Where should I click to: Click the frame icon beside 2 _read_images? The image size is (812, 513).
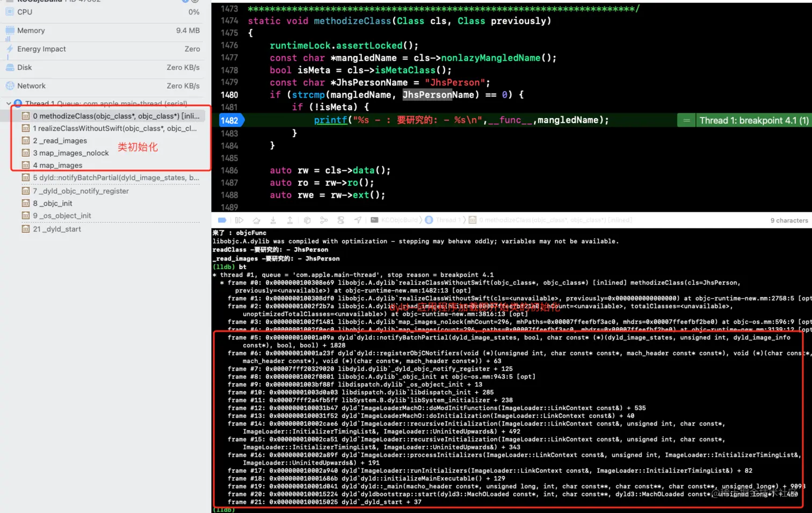click(x=25, y=141)
